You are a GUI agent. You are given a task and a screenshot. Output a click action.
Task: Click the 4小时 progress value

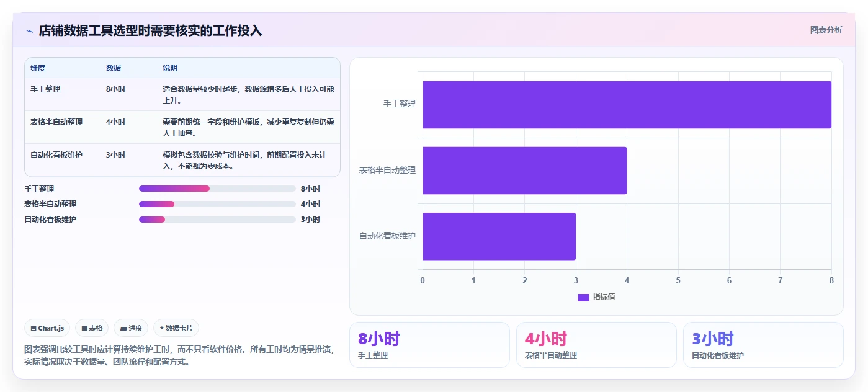[x=310, y=204]
